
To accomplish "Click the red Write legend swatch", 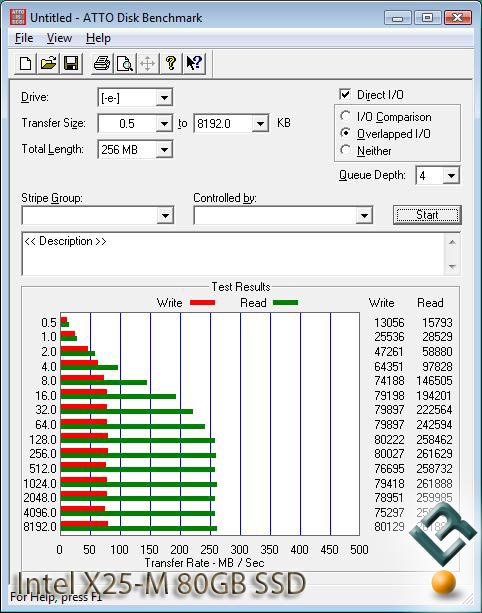I will click(x=202, y=303).
